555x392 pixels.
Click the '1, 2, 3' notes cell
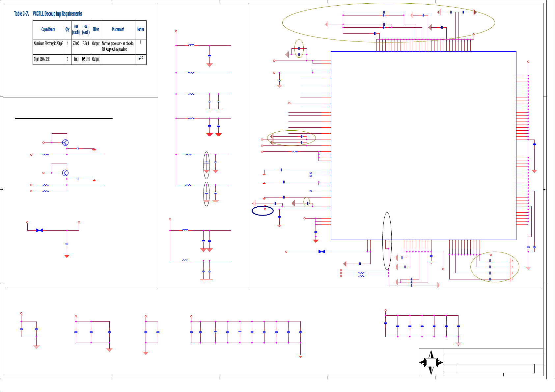click(x=141, y=58)
